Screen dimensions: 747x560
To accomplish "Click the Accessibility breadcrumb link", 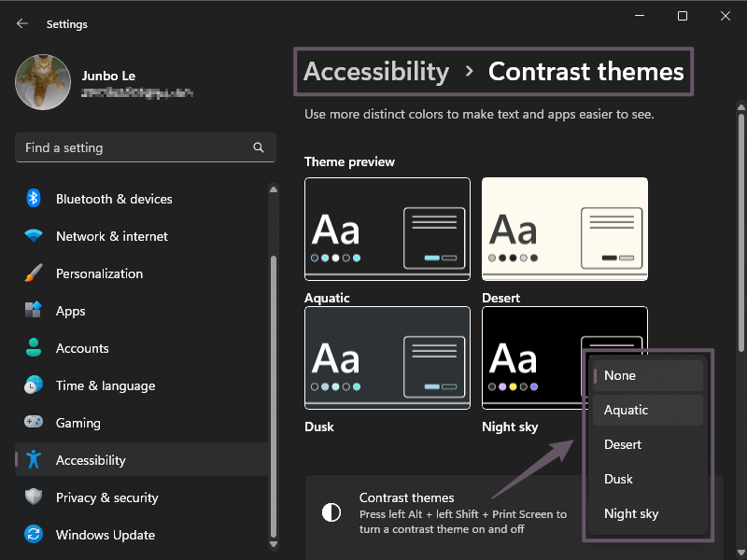I will click(376, 72).
